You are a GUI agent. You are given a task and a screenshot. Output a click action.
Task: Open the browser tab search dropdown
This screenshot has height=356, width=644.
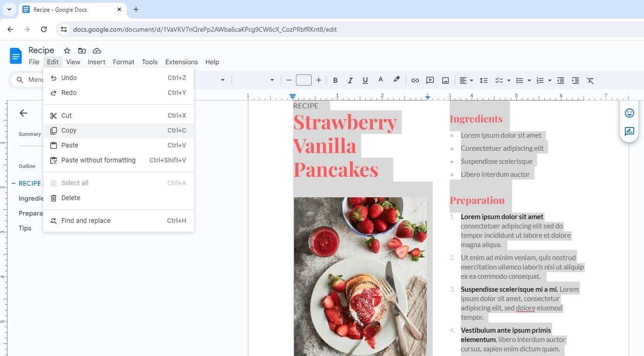9,9
